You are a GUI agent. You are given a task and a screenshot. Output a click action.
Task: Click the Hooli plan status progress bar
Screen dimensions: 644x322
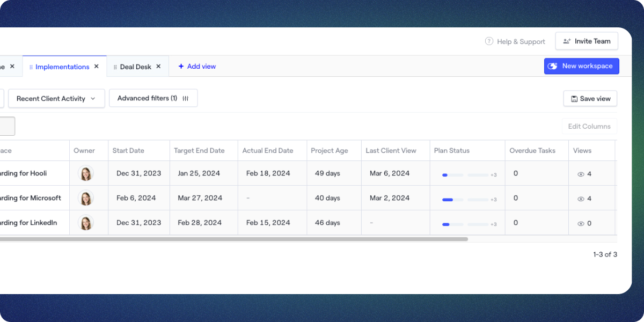point(465,175)
